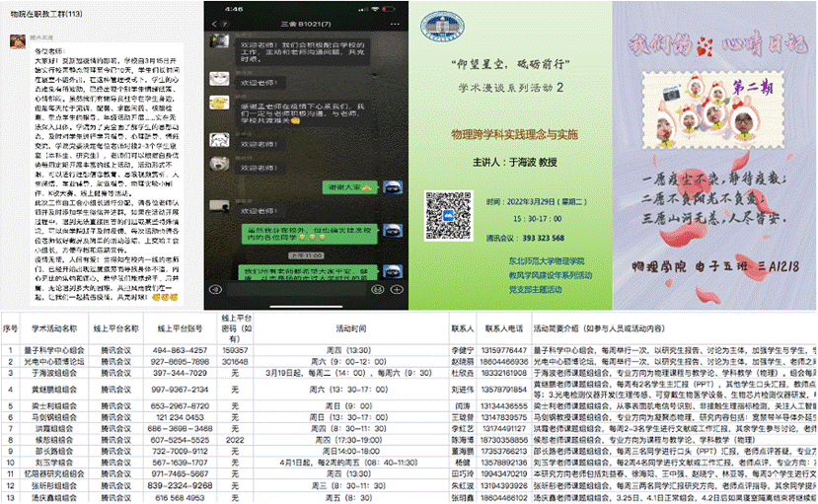
Task: Open the three-dot menu of group 三舍 B1021
Action: (x=395, y=24)
